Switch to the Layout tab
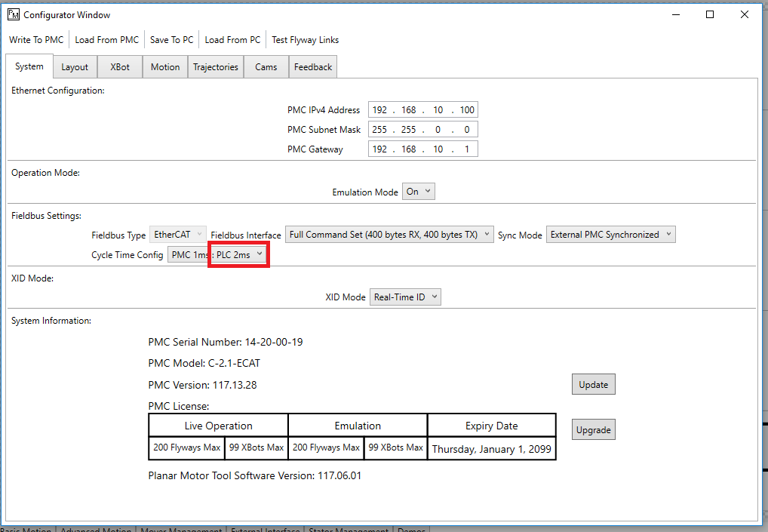The width and height of the screenshot is (768, 532). pyautogui.click(x=75, y=67)
